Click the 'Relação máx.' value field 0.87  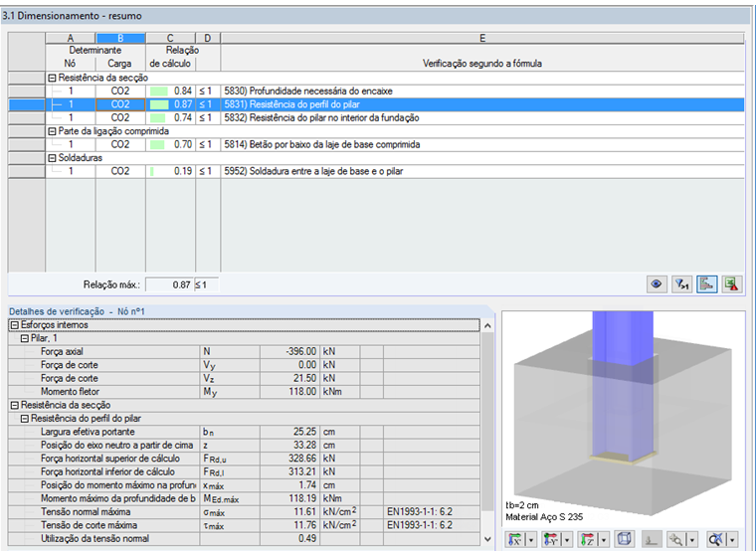pyautogui.click(x=169, y=284)
